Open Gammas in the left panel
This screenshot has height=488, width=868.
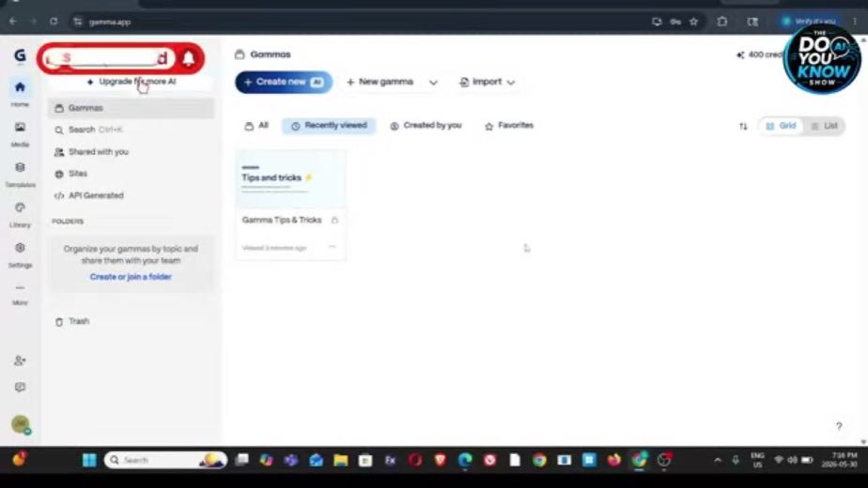point(131,108)
